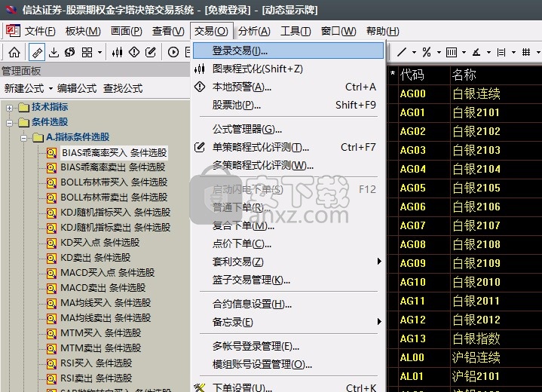The image size is (542, 392).
Task: Click the download data toolbar icon
Action: [54, 52]
